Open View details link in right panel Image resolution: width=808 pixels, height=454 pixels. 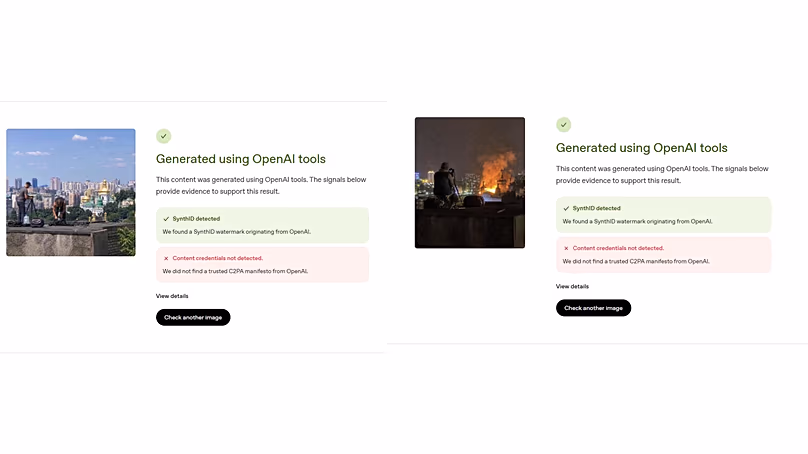click(572, 287)
